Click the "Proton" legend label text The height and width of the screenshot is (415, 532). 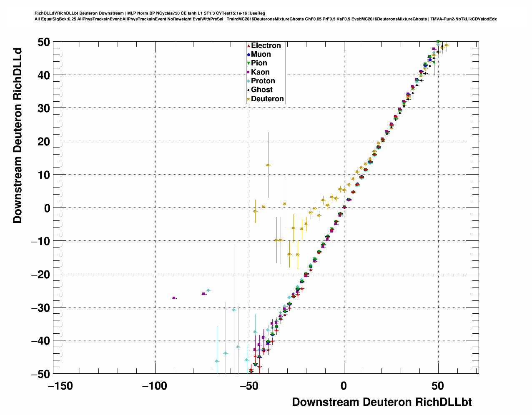tap(263, 81)
